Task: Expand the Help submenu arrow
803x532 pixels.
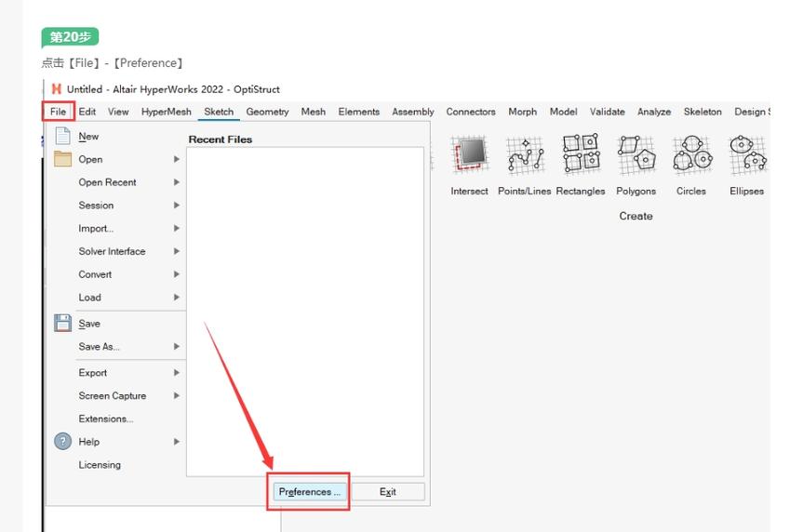Action: pos(176,442)
